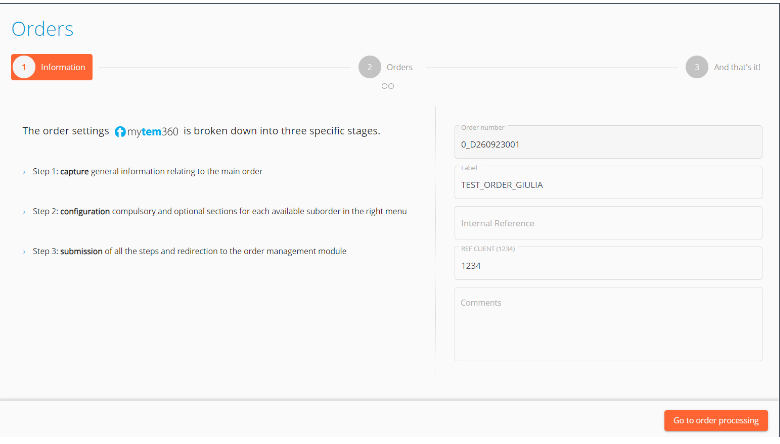Click the Label field with TEST_ORDER_GIULIA
This screenshot has height=444, width=780.
click(608, 182)
